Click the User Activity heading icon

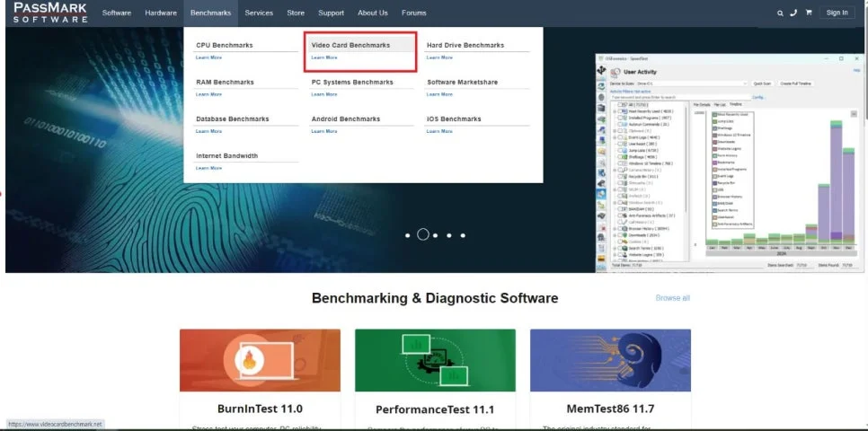[x=615, y=73]
